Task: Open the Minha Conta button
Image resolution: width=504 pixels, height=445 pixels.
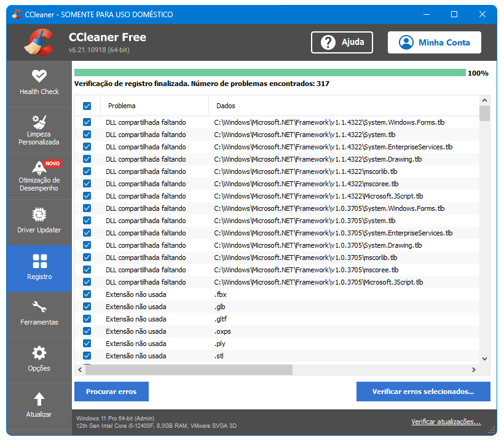Action: tap(435, 42)
